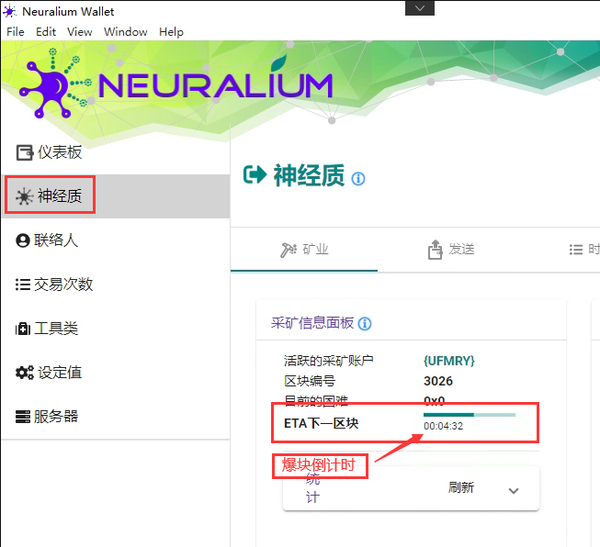
Task: Open the View menu
Action: pos(79,32)
